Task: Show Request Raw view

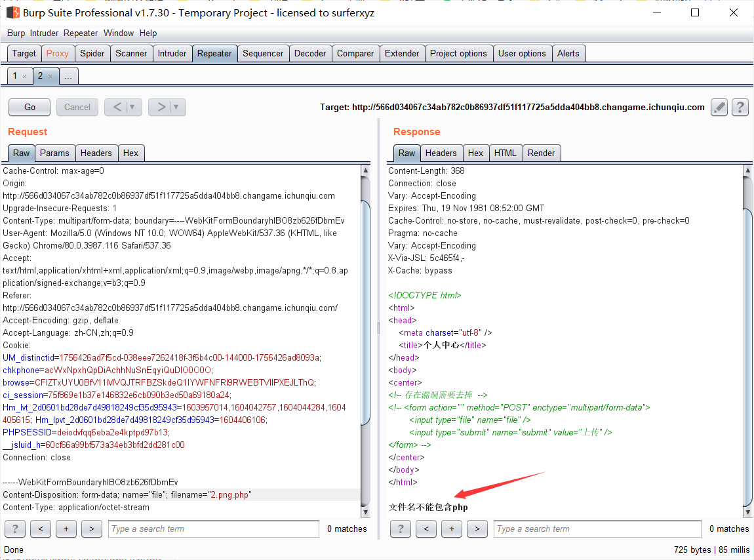Action: (22, 153)
